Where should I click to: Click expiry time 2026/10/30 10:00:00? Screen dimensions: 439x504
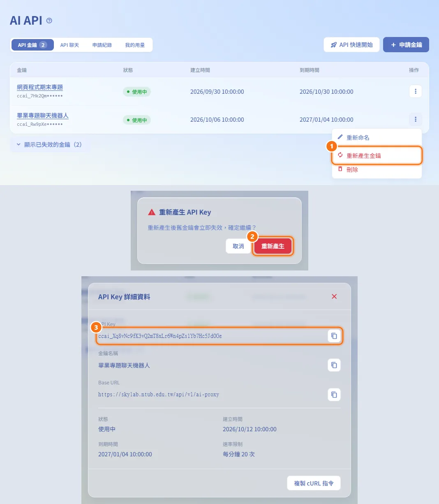point(326,92)
